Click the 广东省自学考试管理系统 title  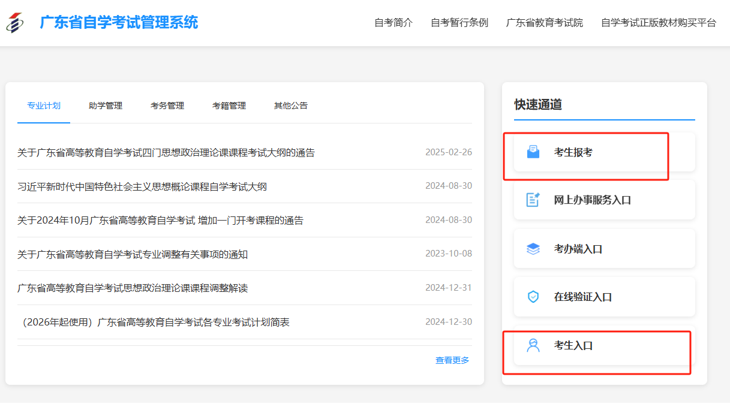click(119, 22)
